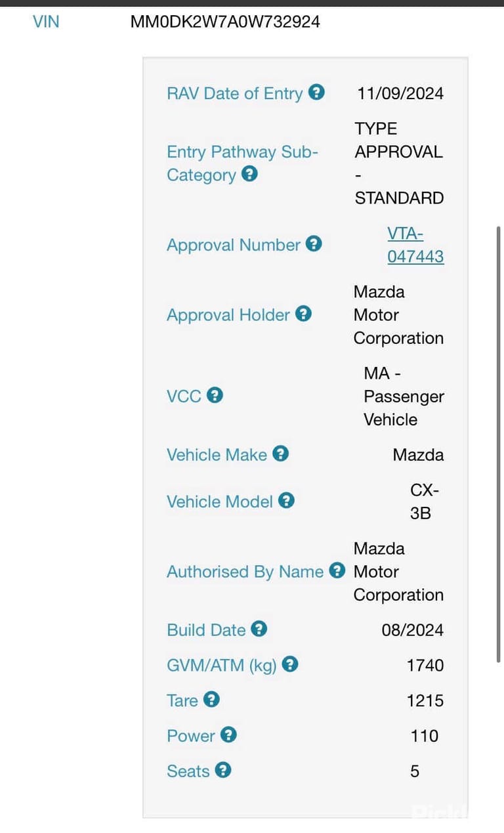The image size is (504, 833).
Task: Open approval number VTA-047443 link
Action: (415, 245)
